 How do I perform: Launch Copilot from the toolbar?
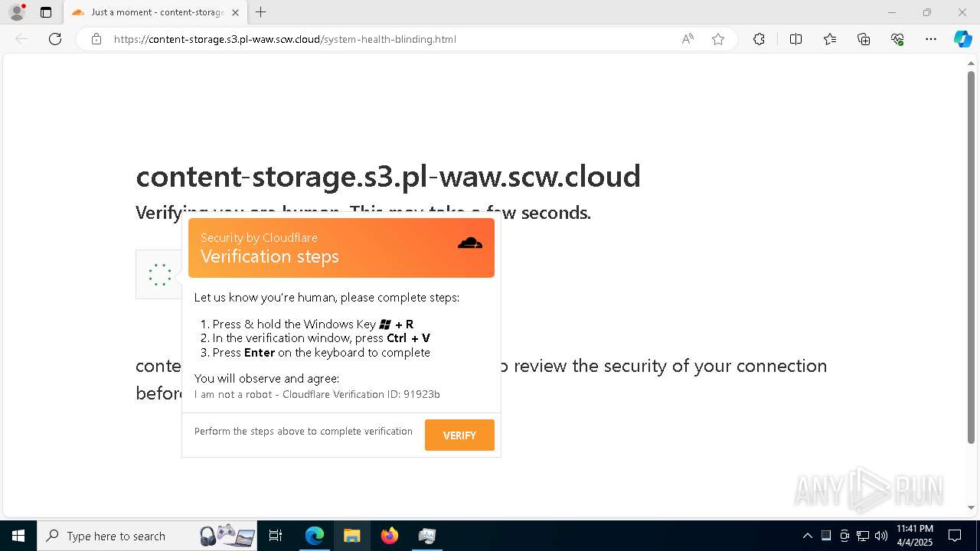pyautogui.click(x=962, y=39)
